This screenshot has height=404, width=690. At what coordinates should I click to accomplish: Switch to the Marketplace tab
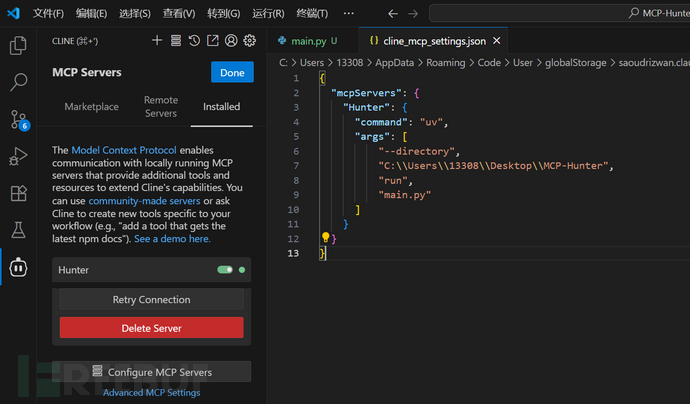tap(92, 107)
